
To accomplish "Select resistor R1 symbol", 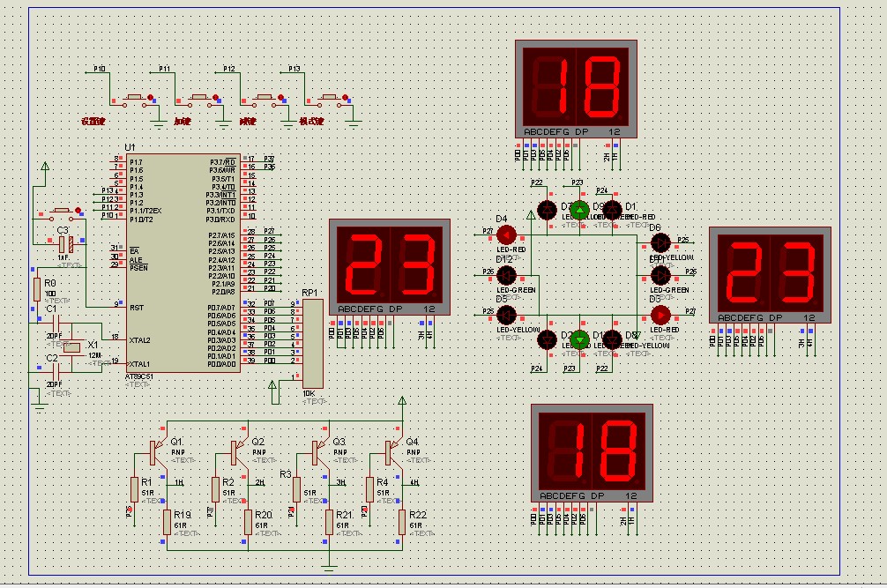I will tap(135, 489).
